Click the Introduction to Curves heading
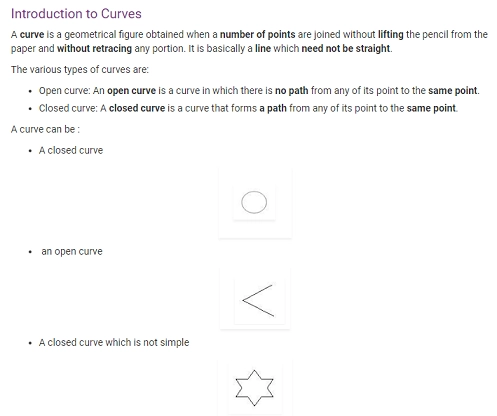 (76, 14)
